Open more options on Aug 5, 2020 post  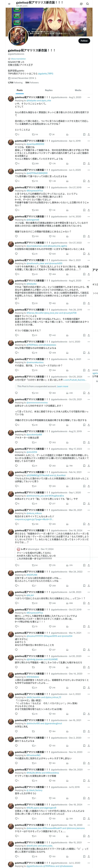click(89, 97)
